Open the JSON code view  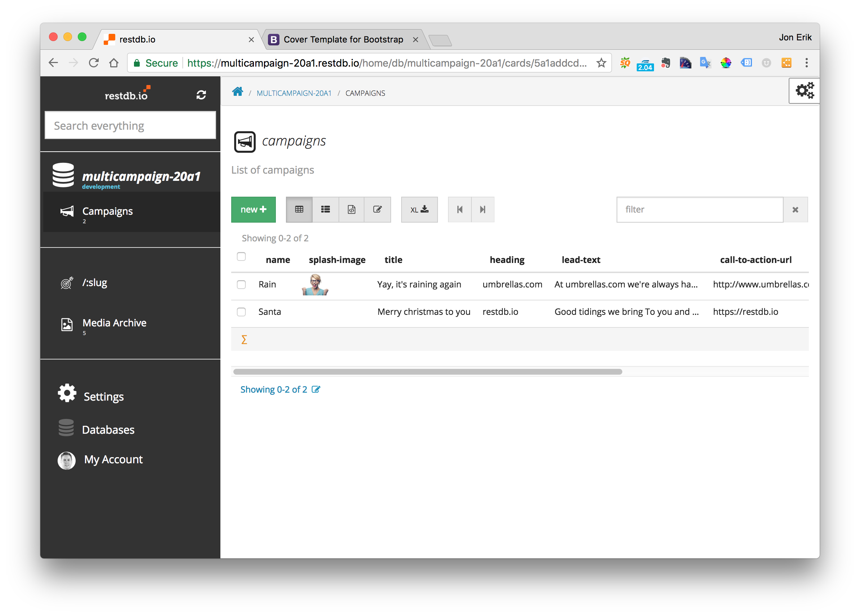351,209
